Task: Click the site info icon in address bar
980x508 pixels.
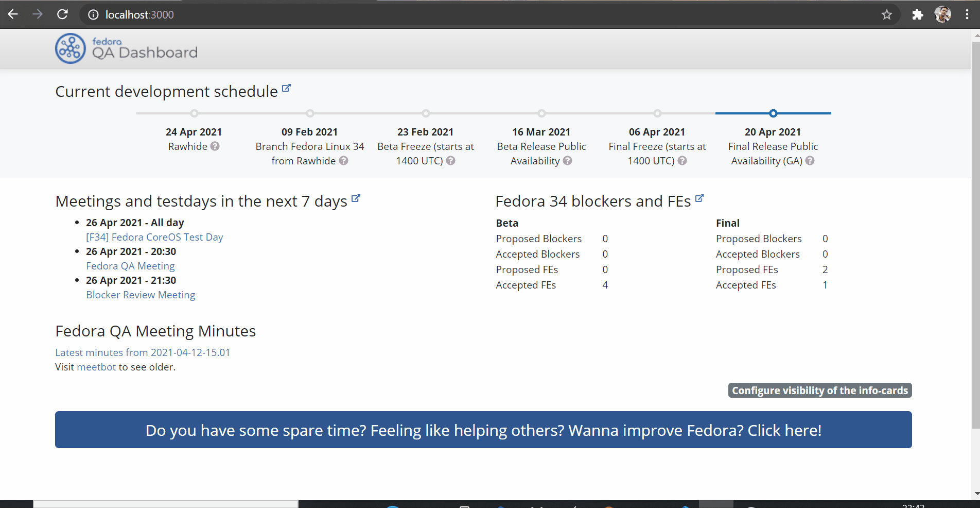Action: 93,15
